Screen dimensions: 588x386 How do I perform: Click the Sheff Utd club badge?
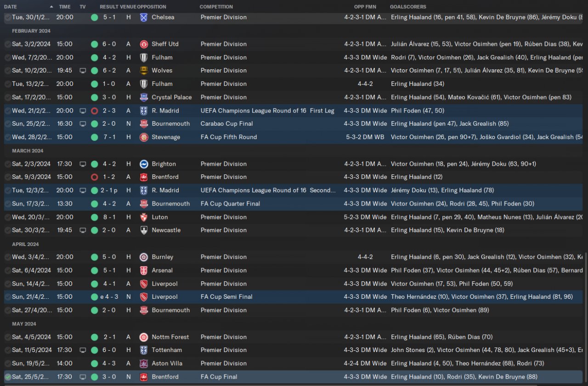(144, 44)
